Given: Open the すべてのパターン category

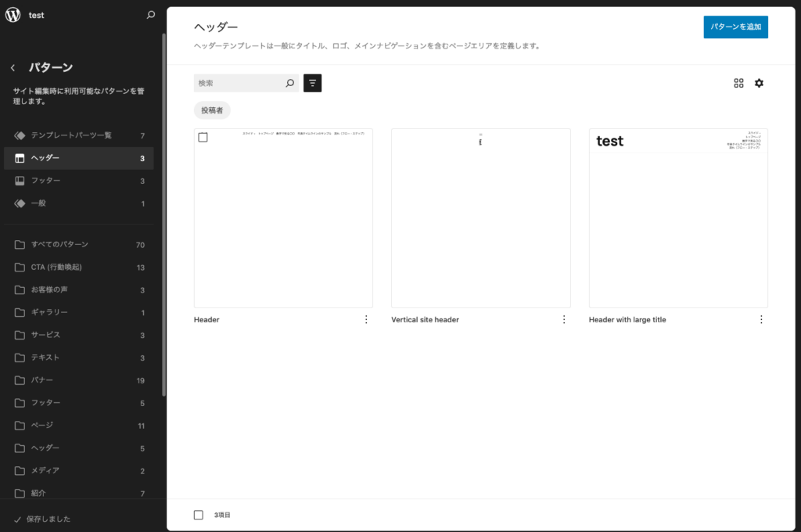Looking at the screenshot, I should point(59,245).
